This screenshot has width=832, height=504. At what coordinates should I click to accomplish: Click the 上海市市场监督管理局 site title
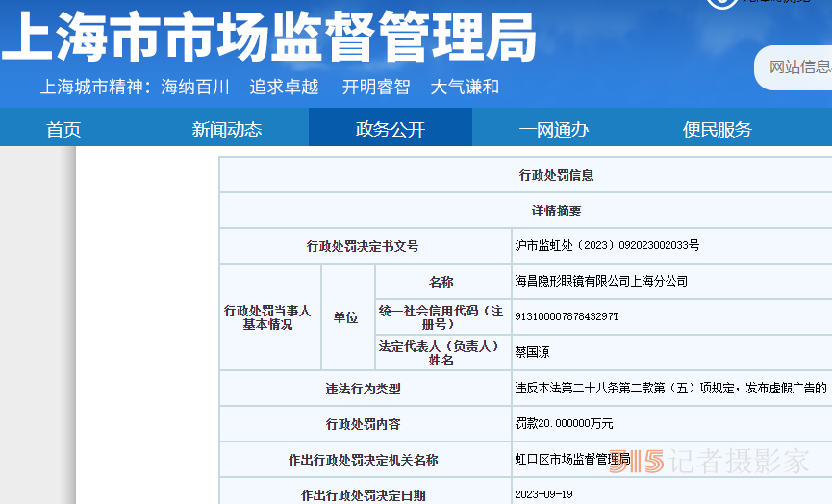click(269, 38)
